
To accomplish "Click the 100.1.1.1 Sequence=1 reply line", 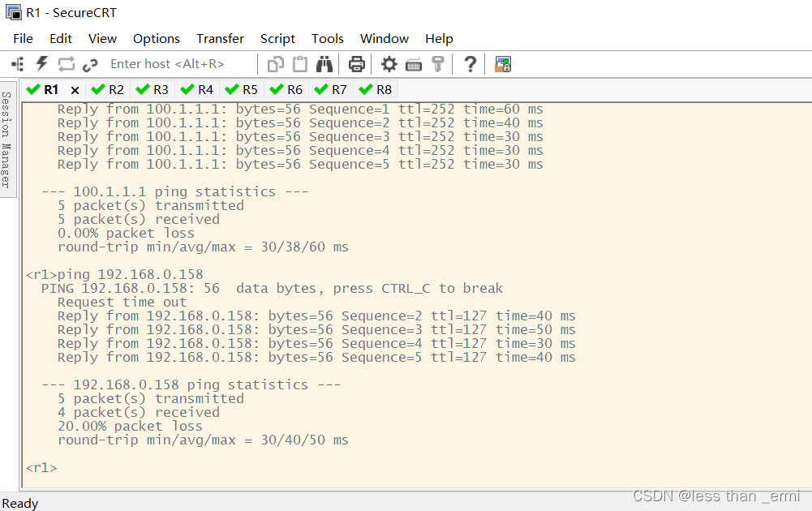I will click(300, 109).
